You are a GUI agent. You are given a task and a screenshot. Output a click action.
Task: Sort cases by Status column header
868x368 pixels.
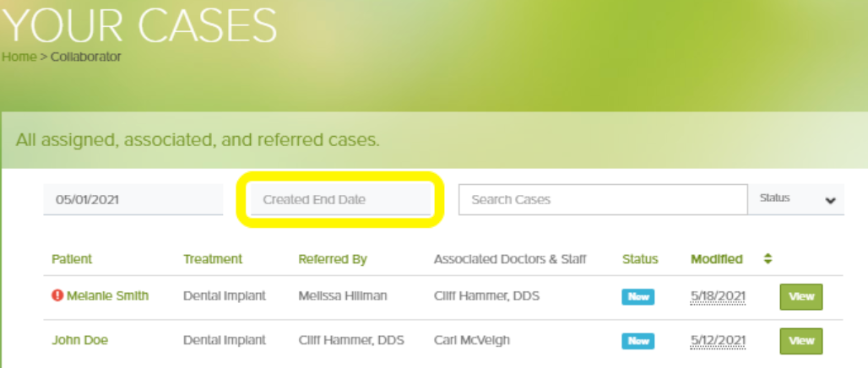click(640, 259)
